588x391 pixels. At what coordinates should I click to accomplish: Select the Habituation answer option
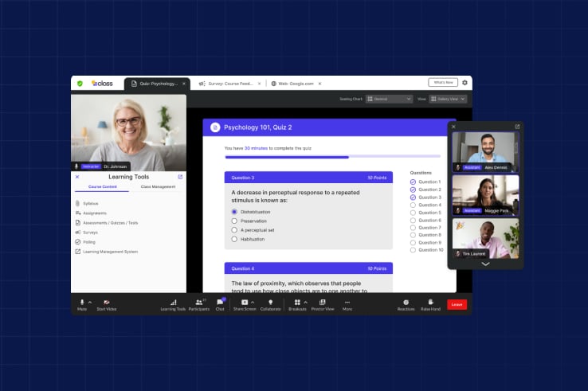click(x=234, y=239)
